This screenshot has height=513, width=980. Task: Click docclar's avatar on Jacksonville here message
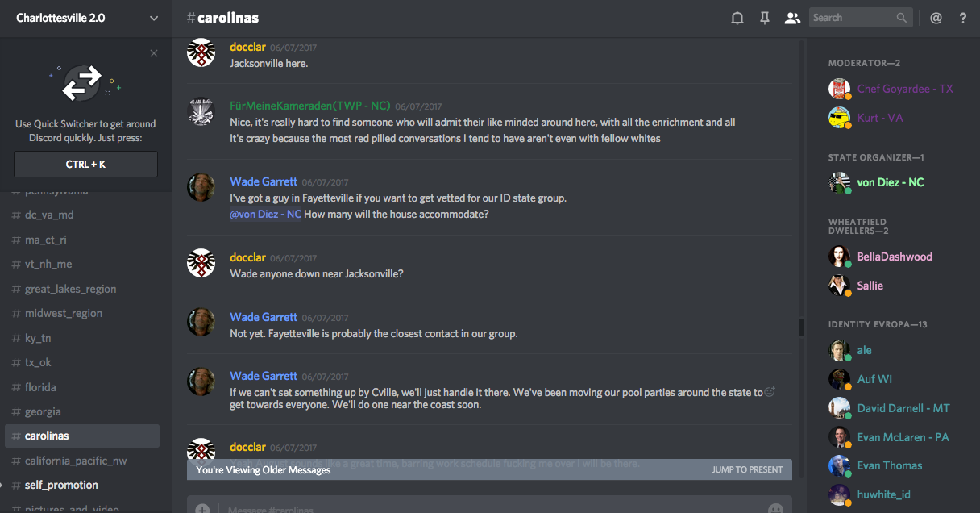201,53
